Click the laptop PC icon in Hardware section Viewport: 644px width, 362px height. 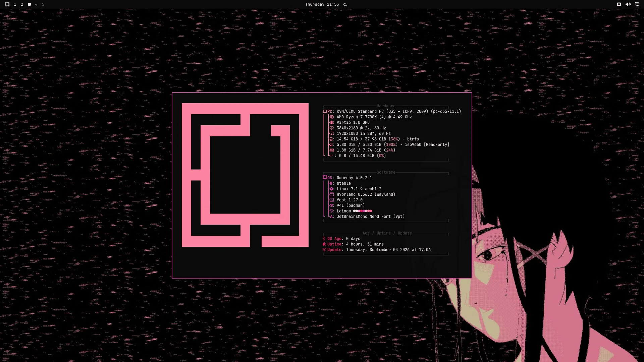[325, 111]
